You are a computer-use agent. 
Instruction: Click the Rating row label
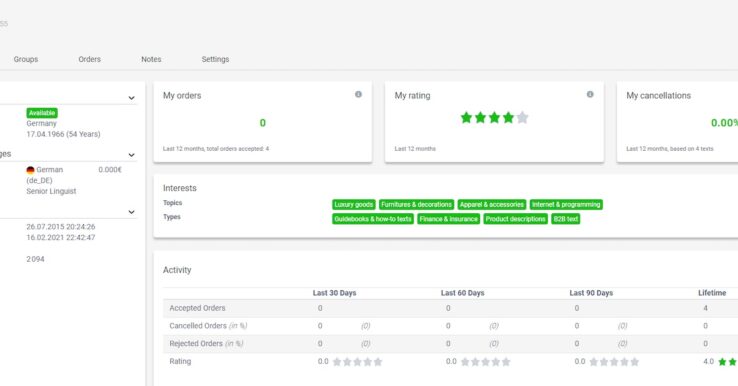tap(180, 362)
